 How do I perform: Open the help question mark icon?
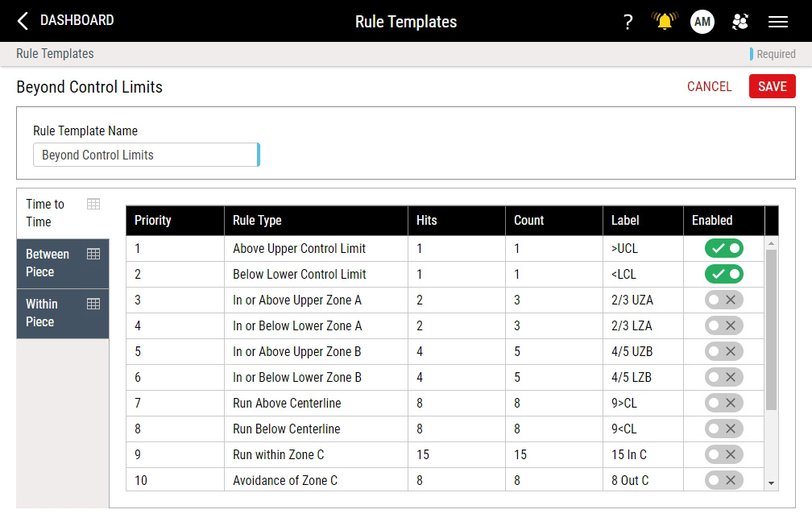(x=628, y=22)
